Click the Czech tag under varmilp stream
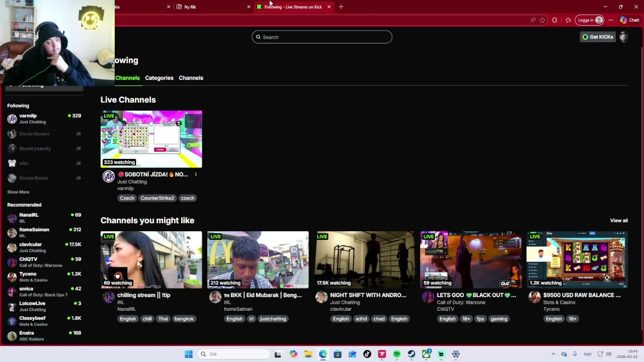Viewport: 644px width, 362px height. (x=127, y=198)
